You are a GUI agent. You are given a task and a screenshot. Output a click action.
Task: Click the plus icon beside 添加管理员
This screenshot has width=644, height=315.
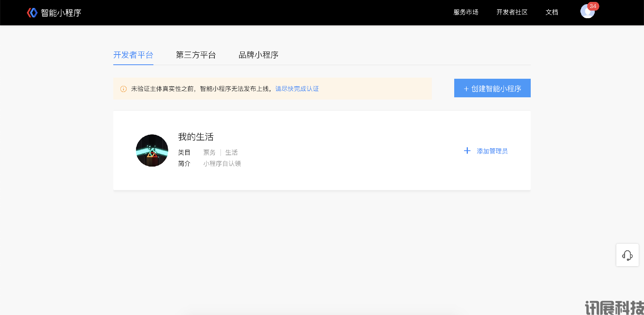(x=467, y=151)
